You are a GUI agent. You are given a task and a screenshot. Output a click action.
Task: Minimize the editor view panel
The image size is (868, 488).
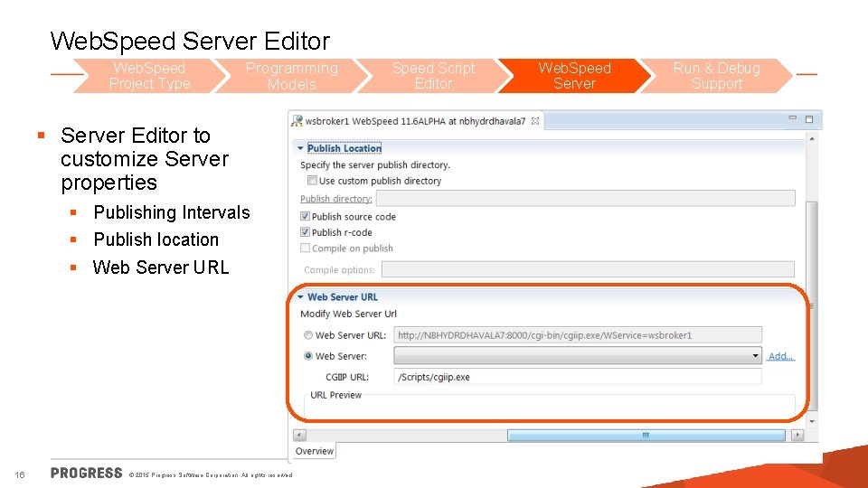click(792, 117)
